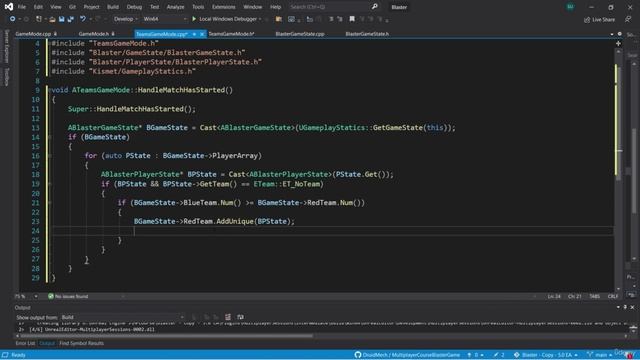Viewport: 640px width, 360px height.
Task: Click the bookmark toolbar icon
Action: [x=352, y=19]
